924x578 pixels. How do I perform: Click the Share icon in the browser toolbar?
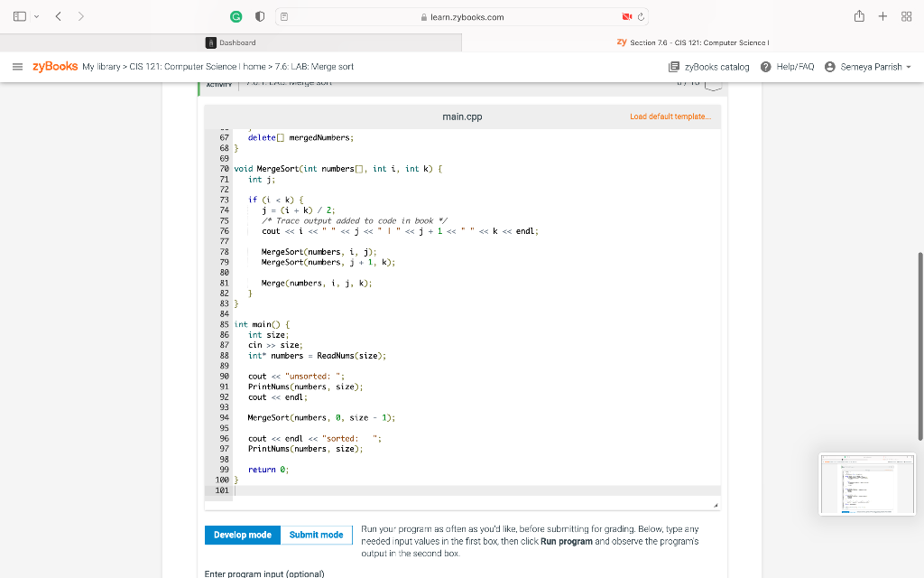coord(859,15)
